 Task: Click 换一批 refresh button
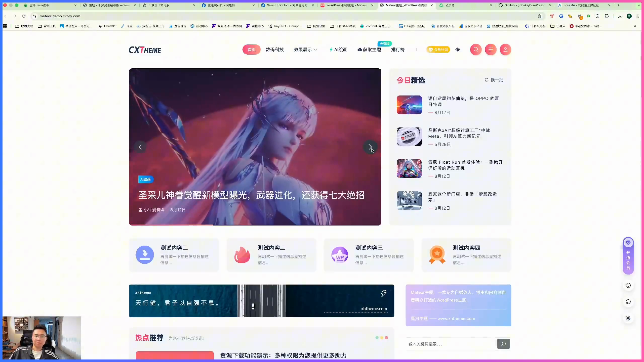point(494,80)
